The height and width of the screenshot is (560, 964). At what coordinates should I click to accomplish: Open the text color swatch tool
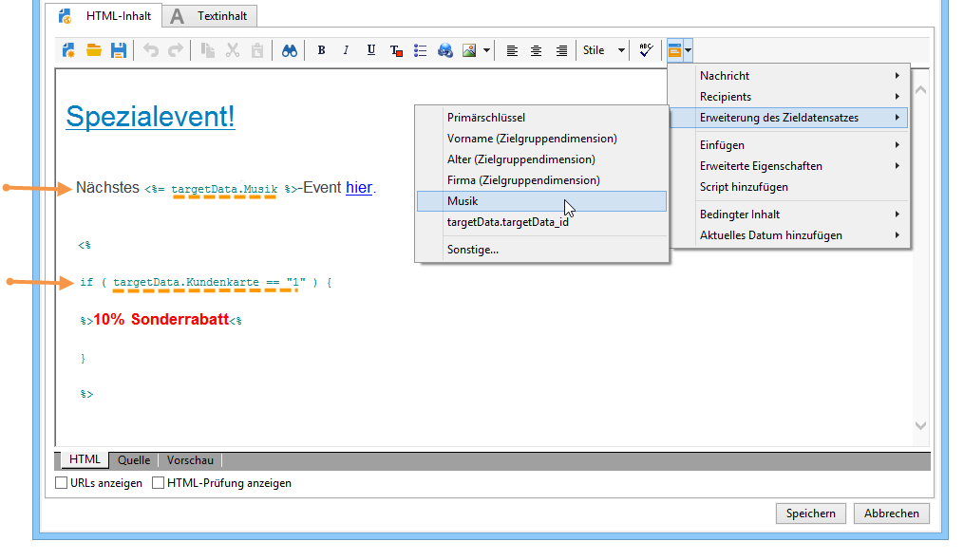396,50
